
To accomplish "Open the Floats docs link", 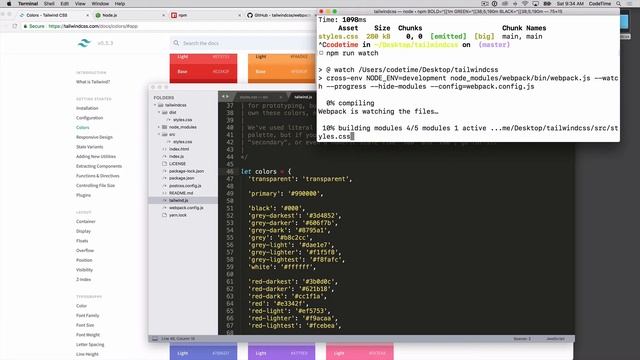I will pos(82,241).
